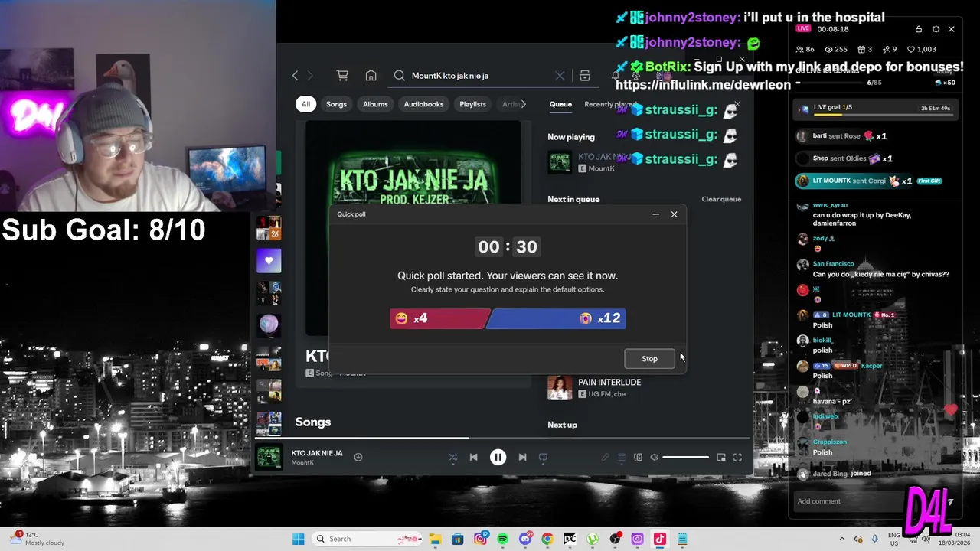Pause the playing track in Spotify
This screenshot has height=551, width=980.
pos(498,457)
